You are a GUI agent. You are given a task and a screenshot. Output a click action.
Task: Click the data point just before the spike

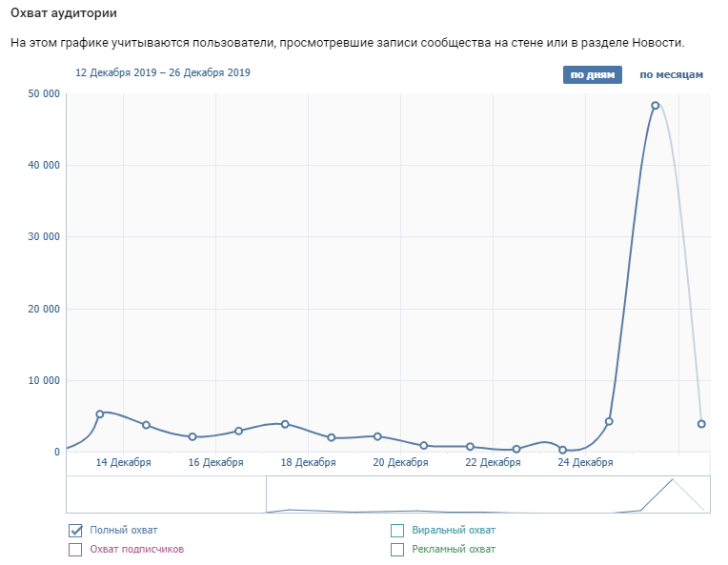pos(609,421)
